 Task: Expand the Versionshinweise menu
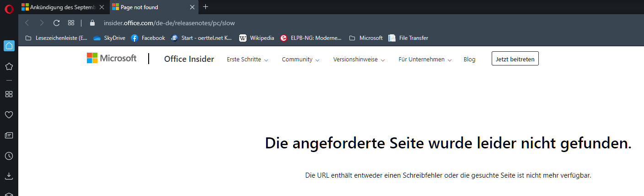point(359,60)
